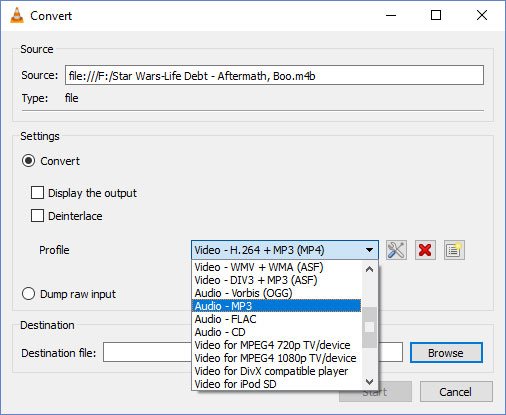Click the Cancel button
The width and height of the screenshot is (506, 415).
tap(456, 392)
